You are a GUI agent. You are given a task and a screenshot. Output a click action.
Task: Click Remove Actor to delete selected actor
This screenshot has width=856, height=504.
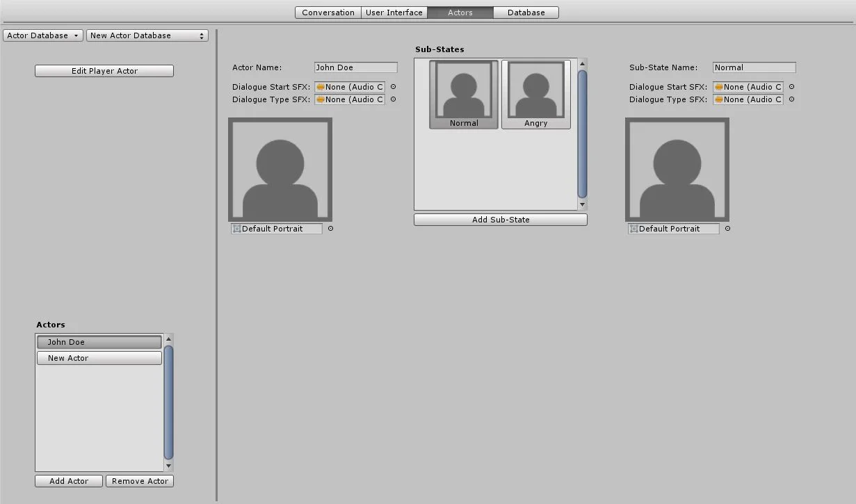(139, 480)
